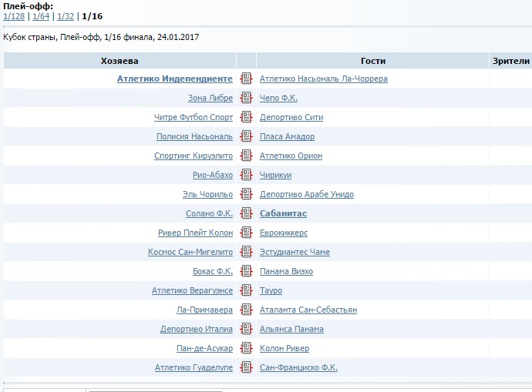
Task: Click report icon in Солано Ф.К. row
Action: coord(246,213)
